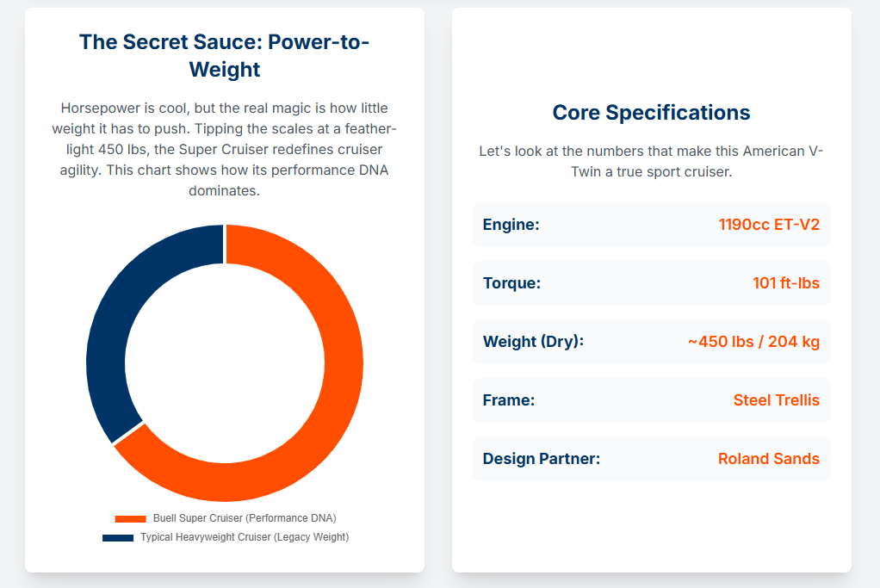880x588 pixels.
Task: Select the "Torque:" specification label
Action: (511, 283)
